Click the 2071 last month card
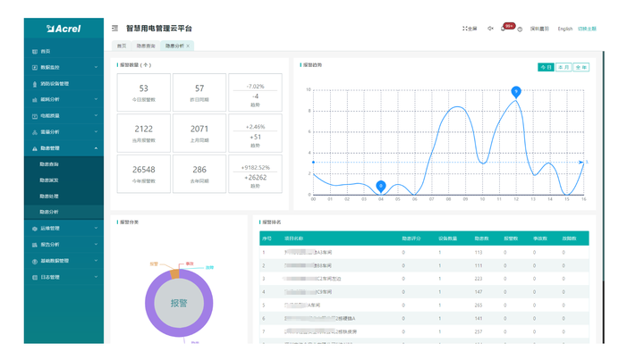Image resolution: width=644 pixels, height=360 pixels. pyautogui.click(x=199, y=133)
